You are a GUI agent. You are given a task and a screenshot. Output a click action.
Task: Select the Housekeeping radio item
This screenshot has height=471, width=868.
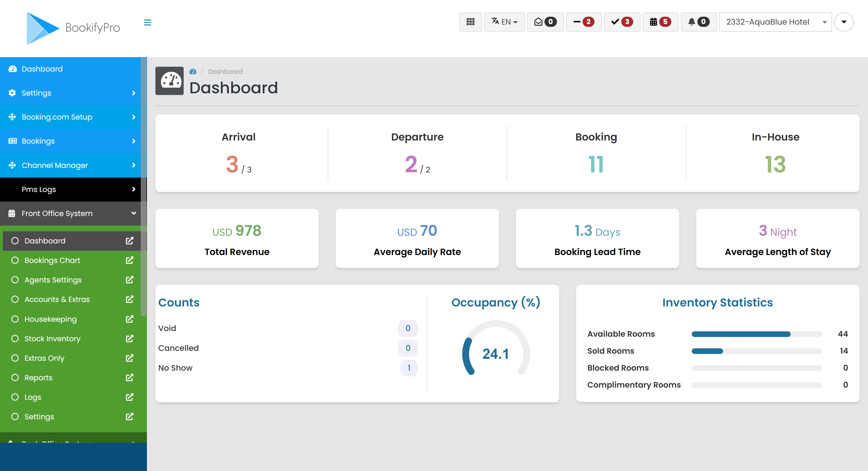[51, 319]
